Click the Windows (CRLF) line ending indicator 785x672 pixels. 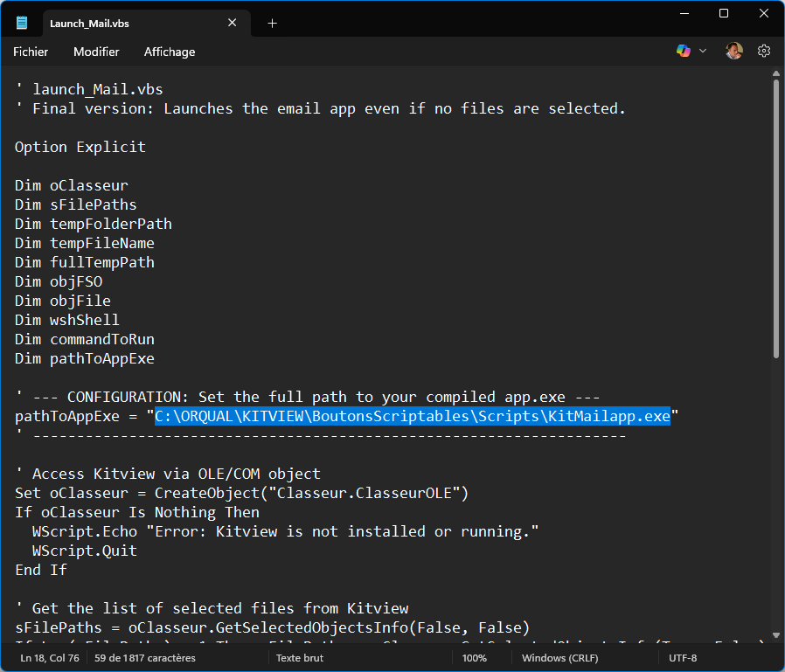click(560, 658)
